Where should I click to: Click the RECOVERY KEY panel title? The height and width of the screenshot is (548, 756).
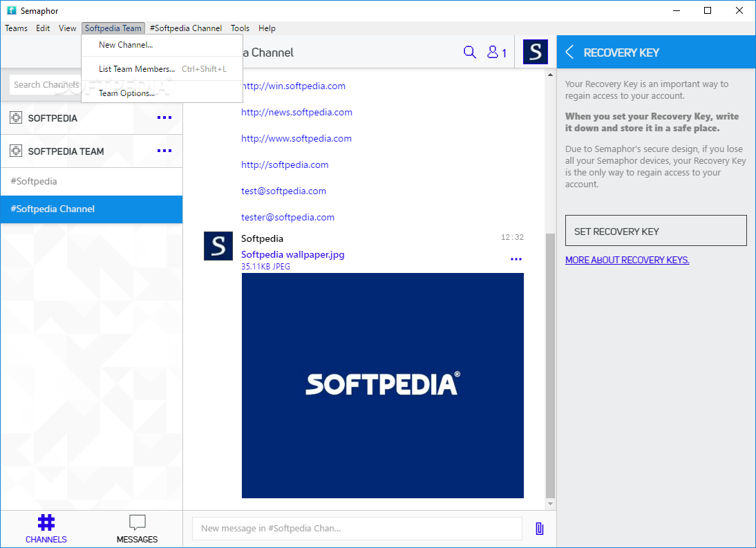pos(621,53)
